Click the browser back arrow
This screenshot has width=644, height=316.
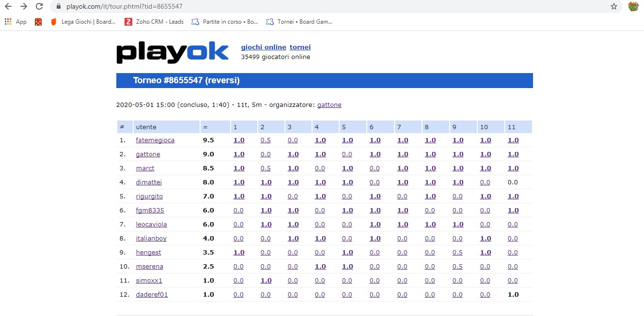(8, 7)
